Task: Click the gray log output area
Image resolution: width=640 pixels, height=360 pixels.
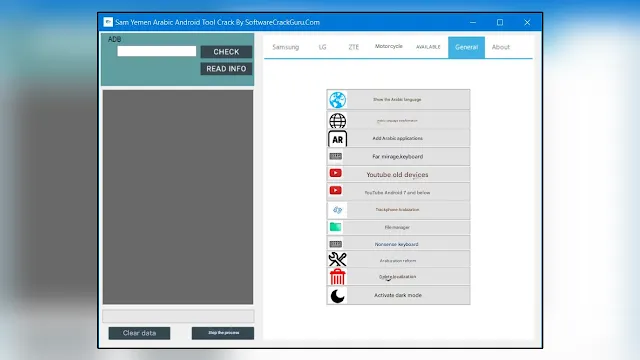Action: (x=178, y=197)
